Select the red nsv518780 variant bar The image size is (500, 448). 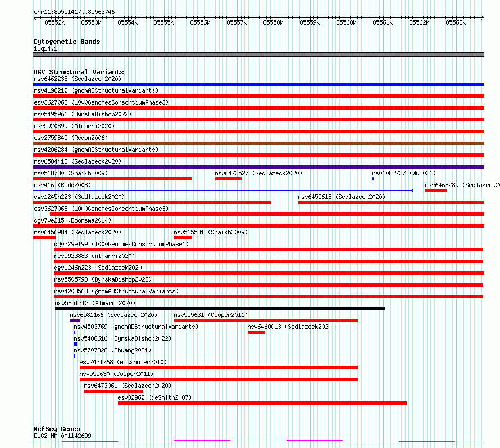[x=112, y=179]
